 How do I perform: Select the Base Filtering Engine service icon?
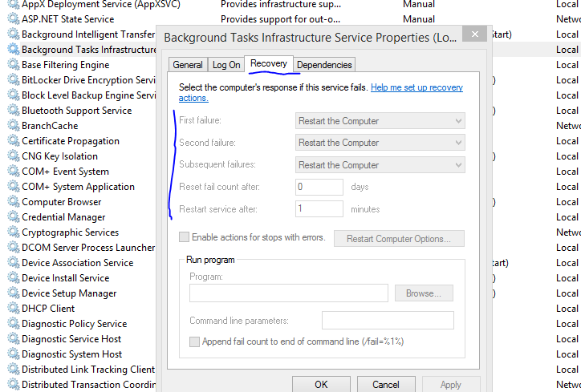pyautogui.click(x=13, y=65)
